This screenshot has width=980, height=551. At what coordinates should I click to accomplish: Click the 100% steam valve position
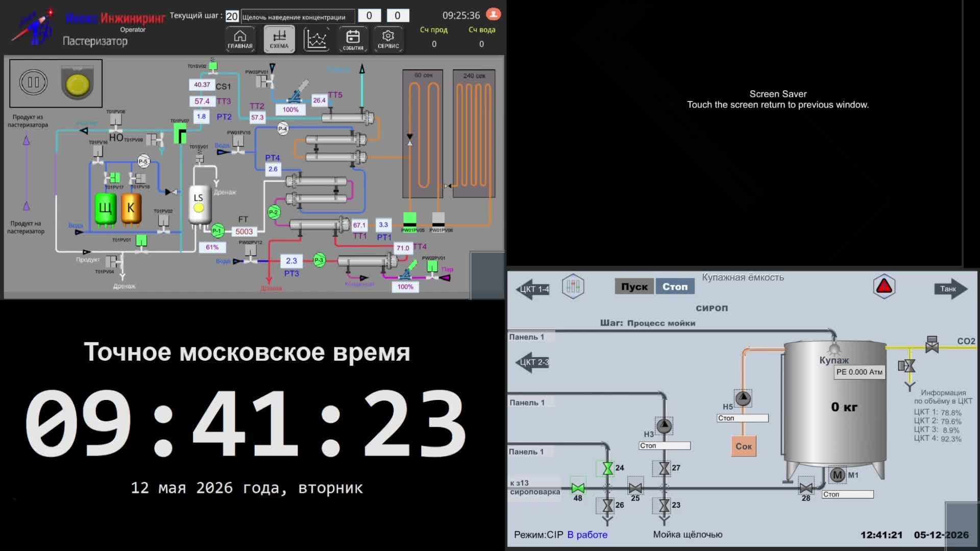coord(405,287)
